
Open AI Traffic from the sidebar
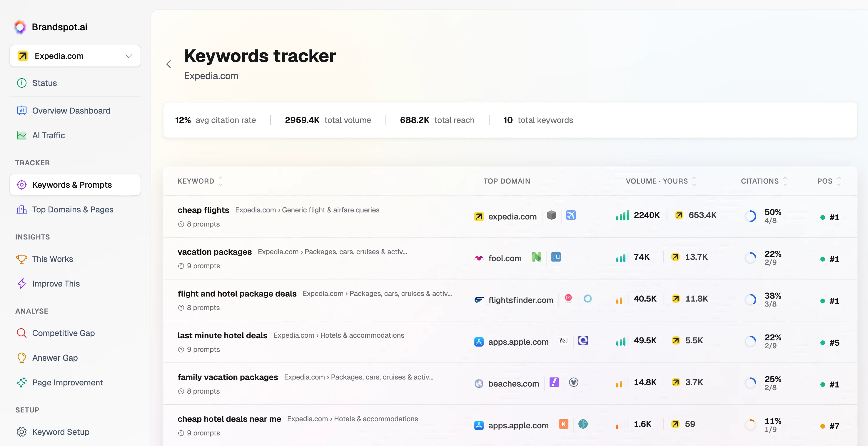tap(49, 135)
